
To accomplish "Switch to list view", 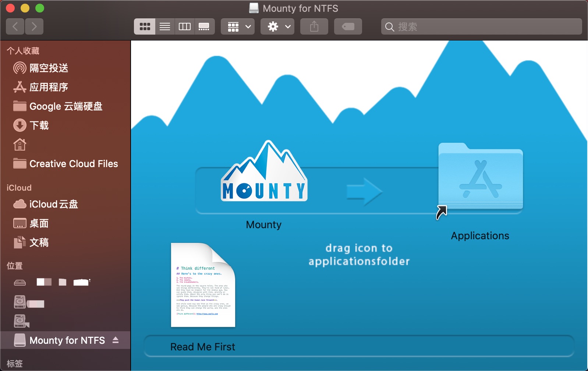I will click(x=165, y=26).
